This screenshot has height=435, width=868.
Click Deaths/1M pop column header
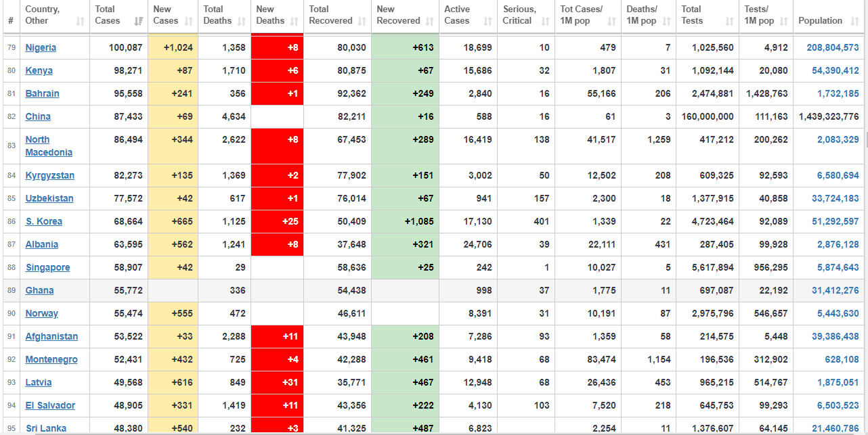click(641, 15)
